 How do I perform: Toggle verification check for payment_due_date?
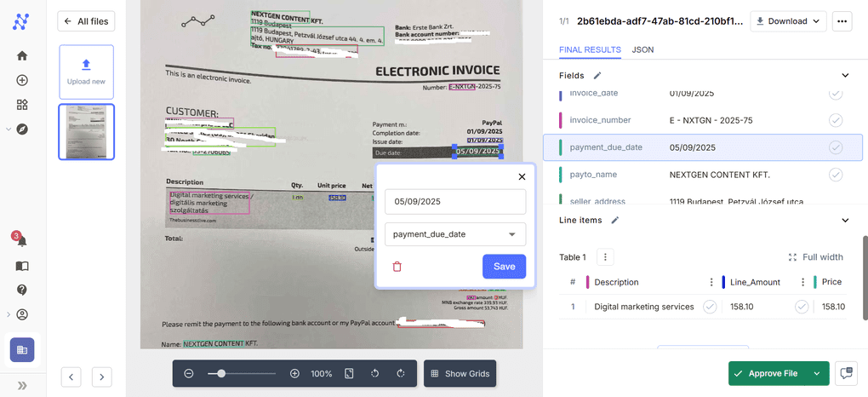tap(836, 147)
